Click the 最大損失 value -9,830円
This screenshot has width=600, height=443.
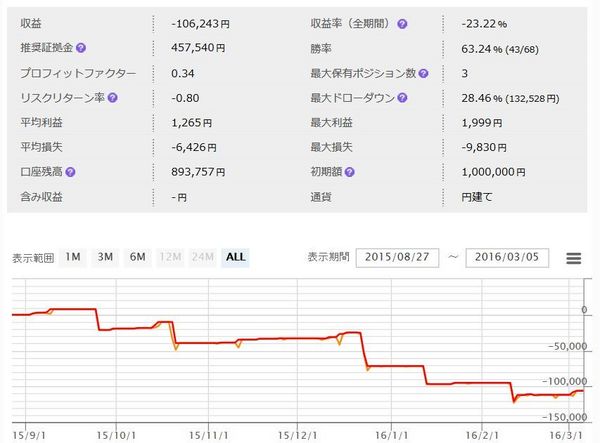[x=484, y=147]
